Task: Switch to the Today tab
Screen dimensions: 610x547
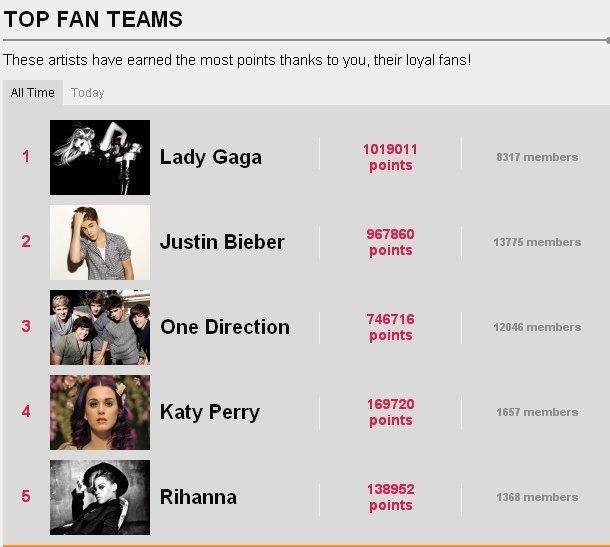Action: click(88, 93)
